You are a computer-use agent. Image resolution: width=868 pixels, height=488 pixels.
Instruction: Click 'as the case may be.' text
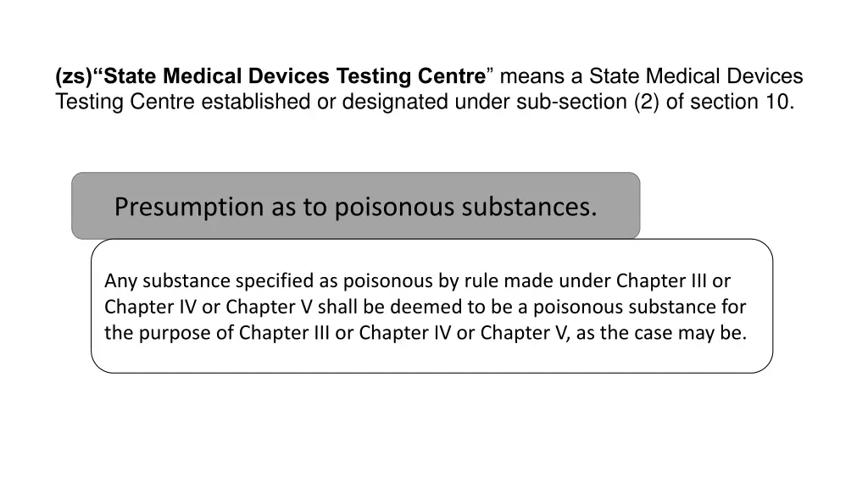tap(661, 332)
